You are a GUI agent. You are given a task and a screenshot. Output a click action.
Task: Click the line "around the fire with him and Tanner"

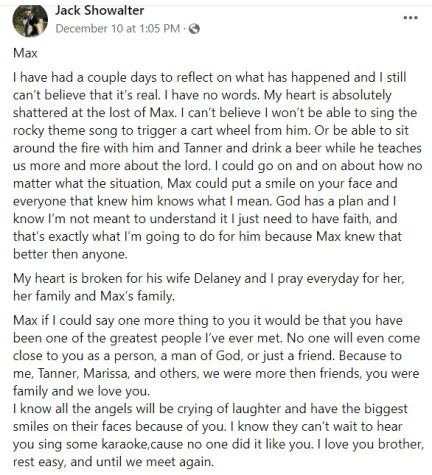[x=217, y=148]
